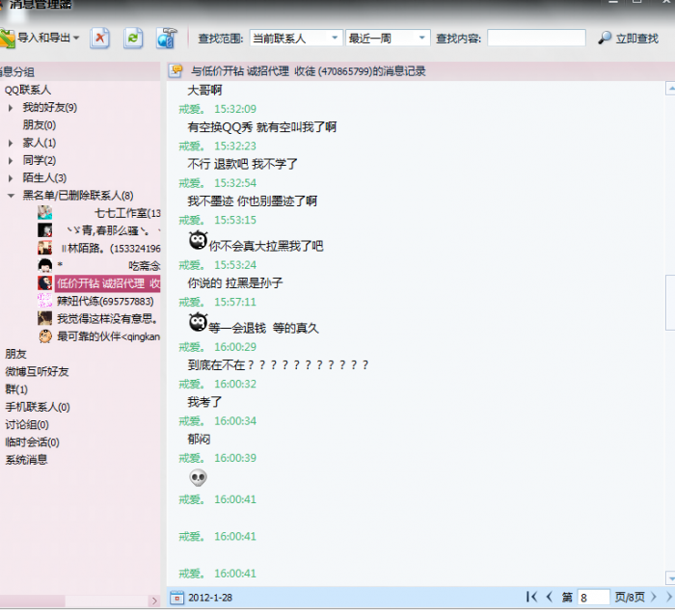Click the date 2012-1-28 in footer
The image size is (675, 616).
(210, 598)
